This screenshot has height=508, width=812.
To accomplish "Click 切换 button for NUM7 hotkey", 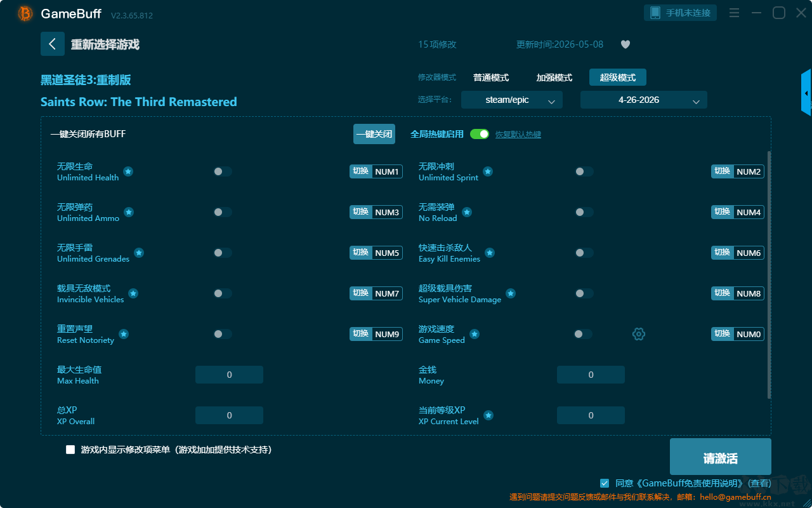I will pyautogui.click(x=360, y=293).
